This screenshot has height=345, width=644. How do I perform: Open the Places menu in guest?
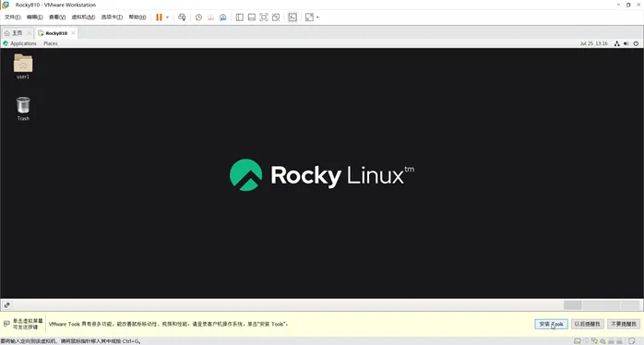[51, 43]
